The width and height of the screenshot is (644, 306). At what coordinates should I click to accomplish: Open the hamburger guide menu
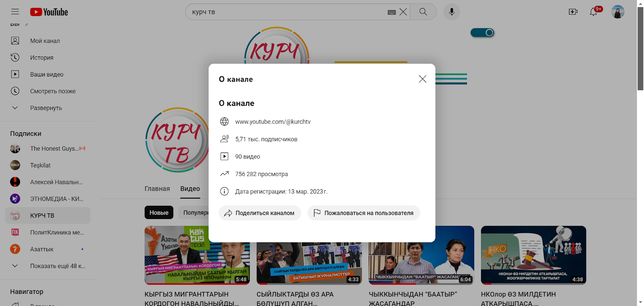pyautogui.click(x=15, y=12)
